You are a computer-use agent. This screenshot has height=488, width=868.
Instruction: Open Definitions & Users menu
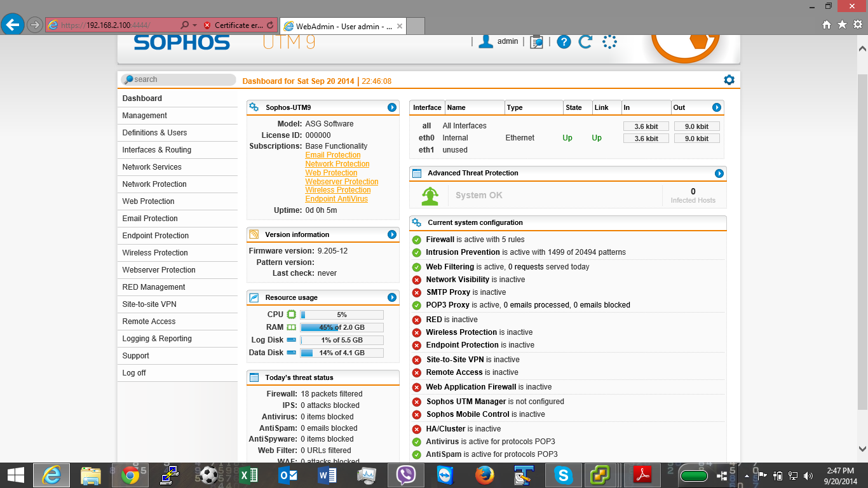click(178, 133)
